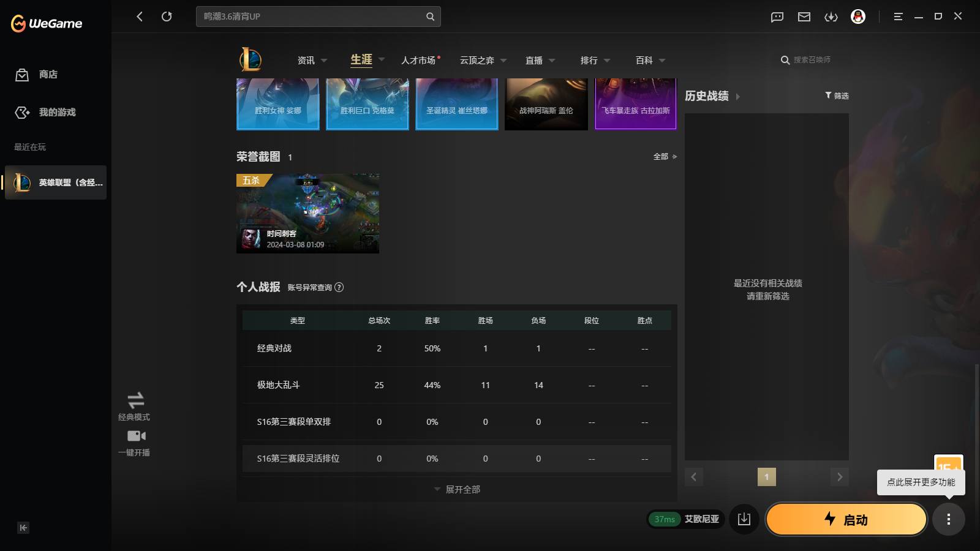Open 人才市场 talent market tab

[x=418, y=60]
